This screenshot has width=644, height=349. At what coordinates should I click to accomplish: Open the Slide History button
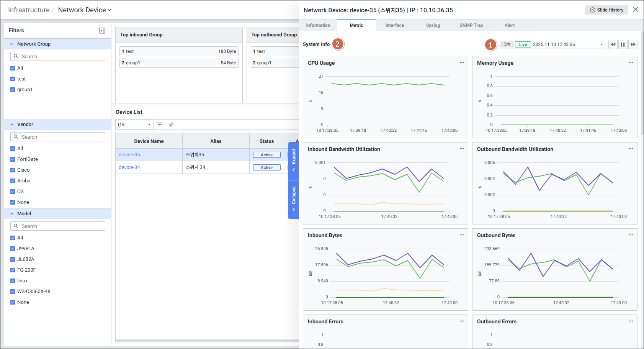point(606,10)
